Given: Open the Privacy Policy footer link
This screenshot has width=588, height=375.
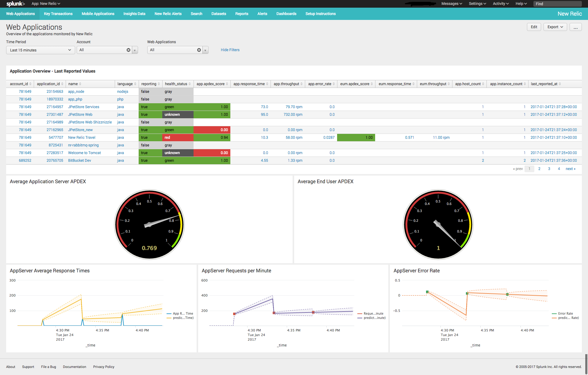Looking at the screenshot, I should (x=104, y=367).
